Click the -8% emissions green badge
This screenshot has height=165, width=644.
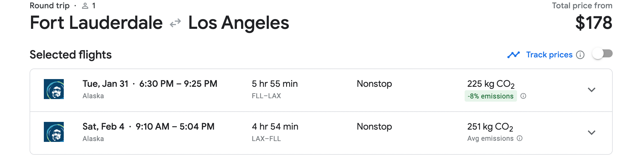(490, 96)
